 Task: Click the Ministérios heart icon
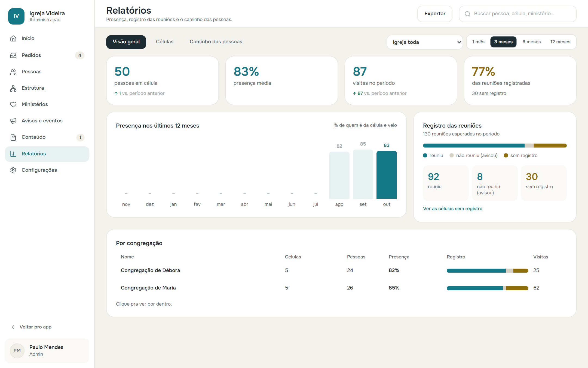coord(13,104)
